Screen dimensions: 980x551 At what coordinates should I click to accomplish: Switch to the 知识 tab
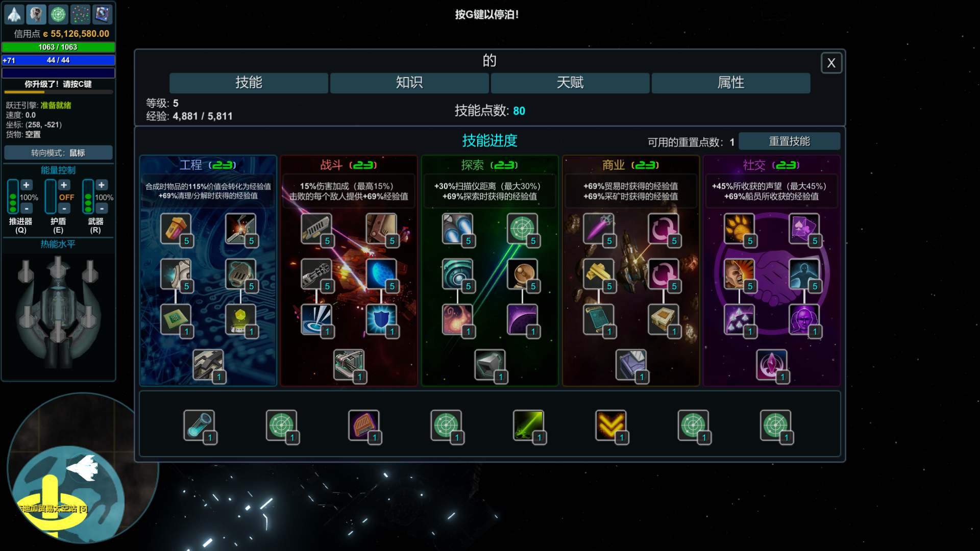pos(409,83)
